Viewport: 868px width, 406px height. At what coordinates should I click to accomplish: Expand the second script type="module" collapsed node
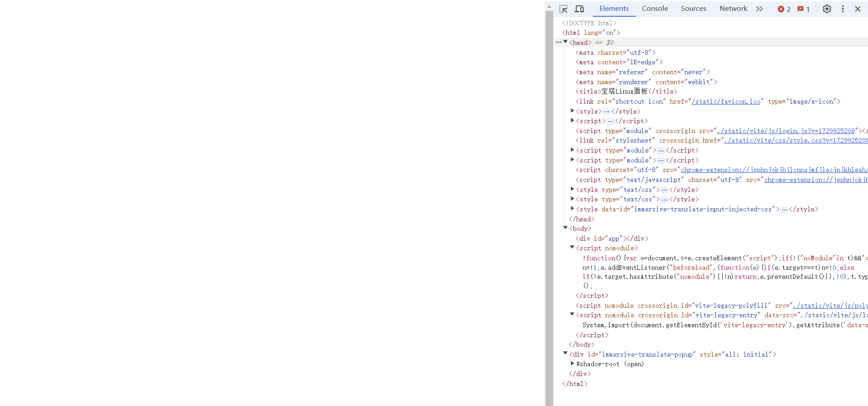(572, 160)
